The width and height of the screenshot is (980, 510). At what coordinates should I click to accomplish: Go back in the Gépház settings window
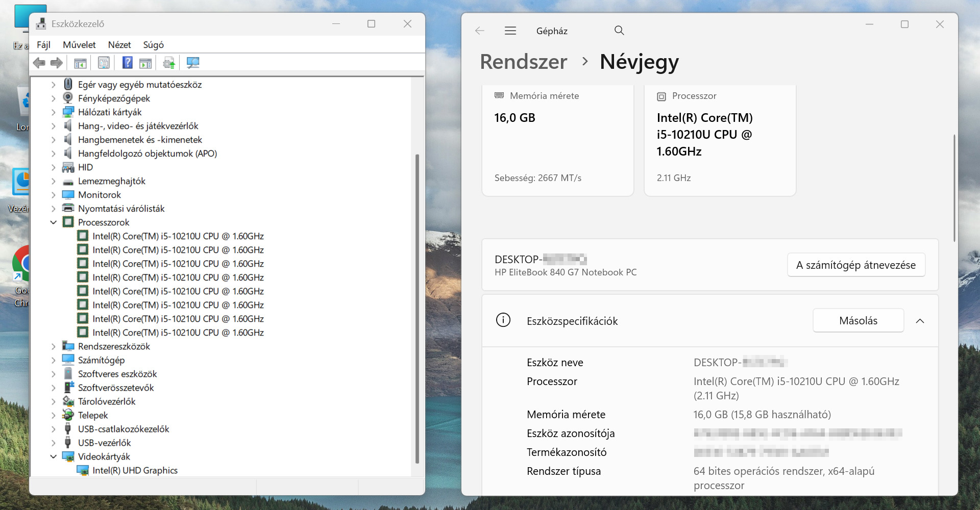(x=480, y=31)
